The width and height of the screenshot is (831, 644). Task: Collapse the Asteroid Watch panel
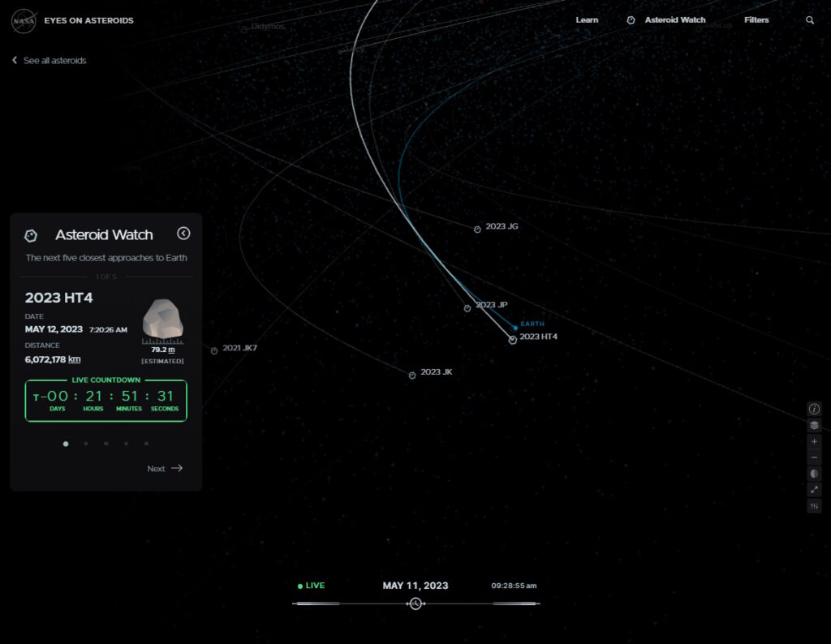point(183,234)
